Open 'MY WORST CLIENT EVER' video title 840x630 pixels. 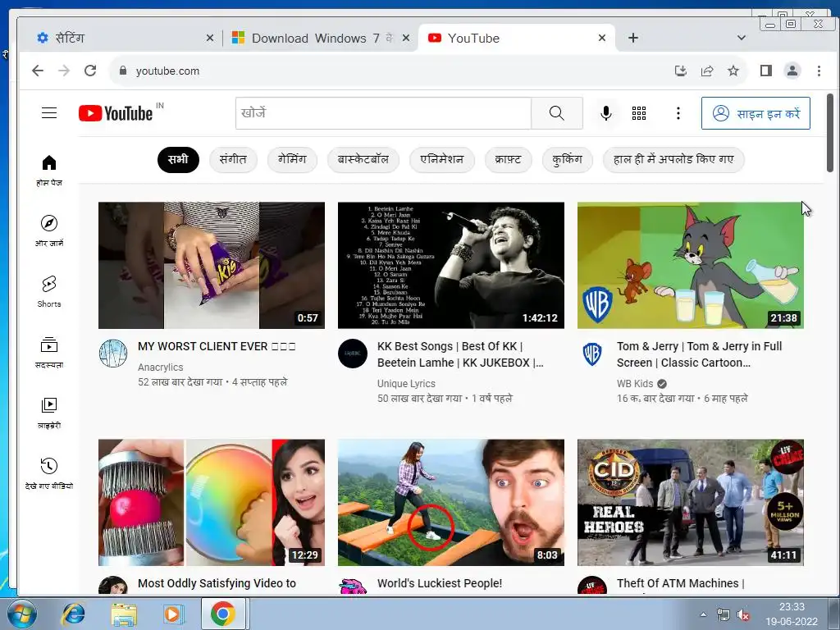(217, 347)
